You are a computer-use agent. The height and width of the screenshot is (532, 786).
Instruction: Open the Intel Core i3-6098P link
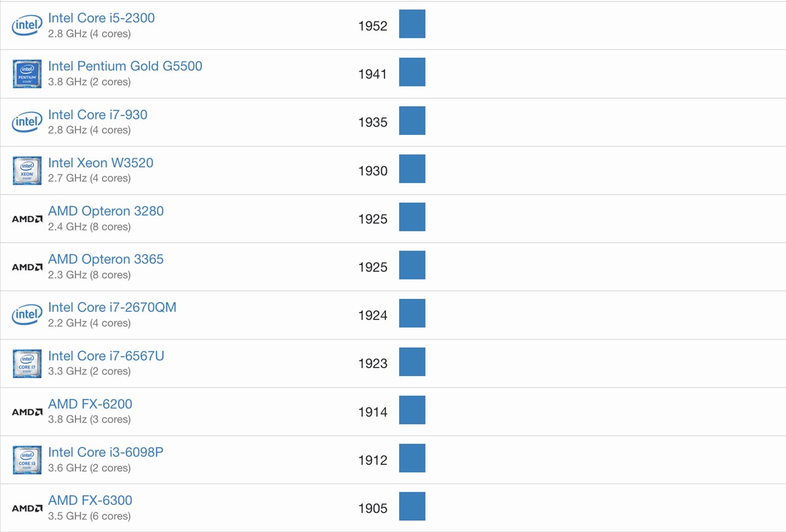(x=106, y=452)
